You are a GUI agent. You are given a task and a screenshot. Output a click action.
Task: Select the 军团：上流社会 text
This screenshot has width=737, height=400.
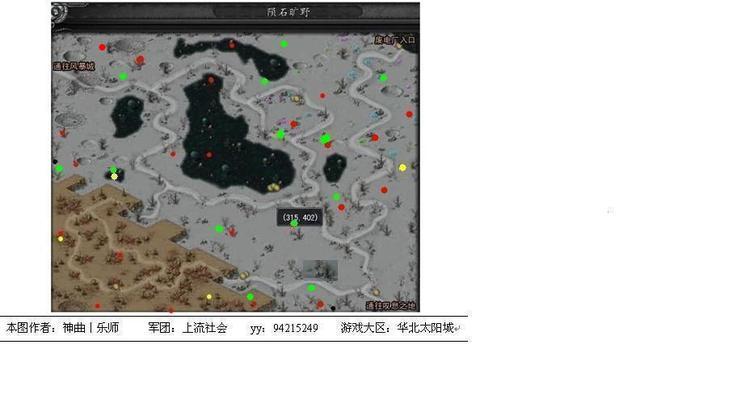[188, 328]
